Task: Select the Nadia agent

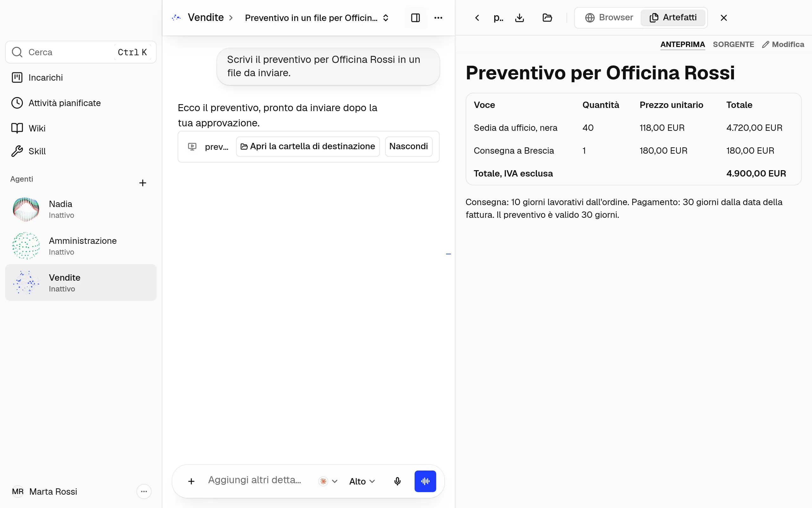Action: click(x=81, y=209)
